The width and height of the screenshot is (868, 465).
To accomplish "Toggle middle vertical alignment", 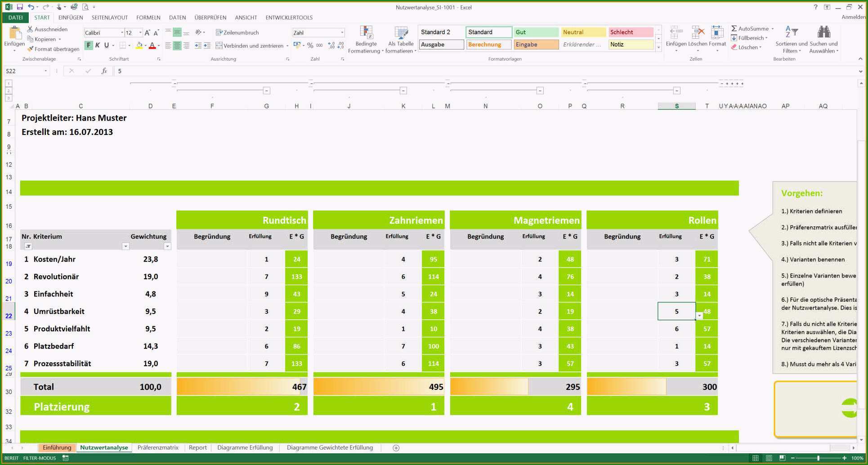I will 177,32.
